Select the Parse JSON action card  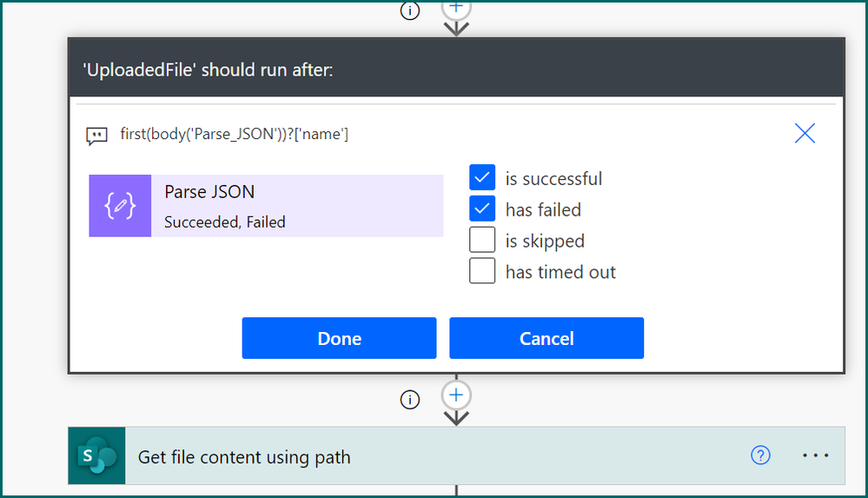pyautogui.click(x=266, y=206)
